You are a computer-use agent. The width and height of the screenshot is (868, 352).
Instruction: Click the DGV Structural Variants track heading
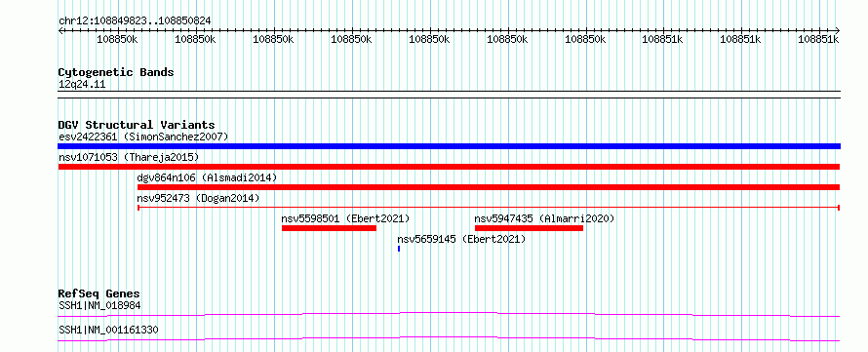(x=137, y=125)
